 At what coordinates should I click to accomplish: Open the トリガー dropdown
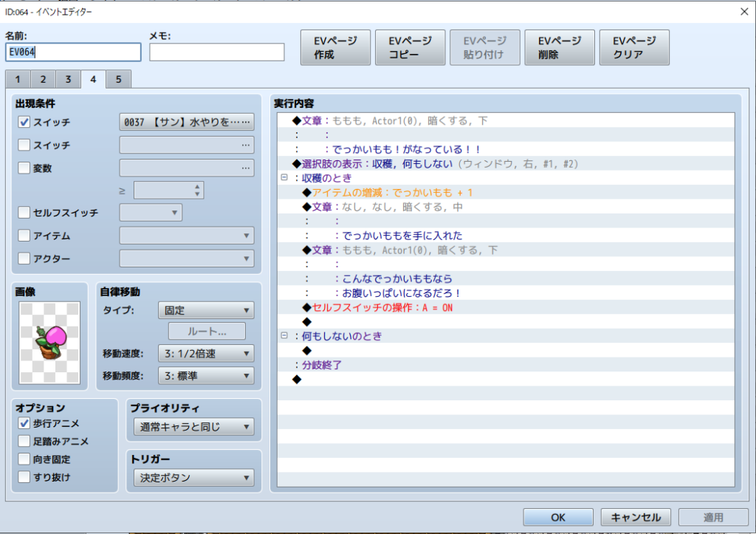(x=194, y=478)
